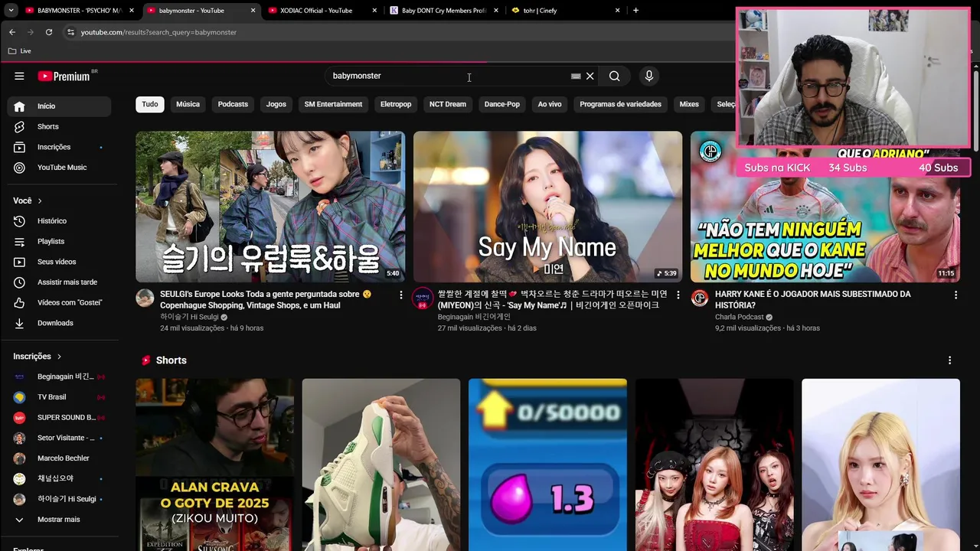Select the Música filter chip
This screenshot has height=551, width=980.
(x=188, y=104)
